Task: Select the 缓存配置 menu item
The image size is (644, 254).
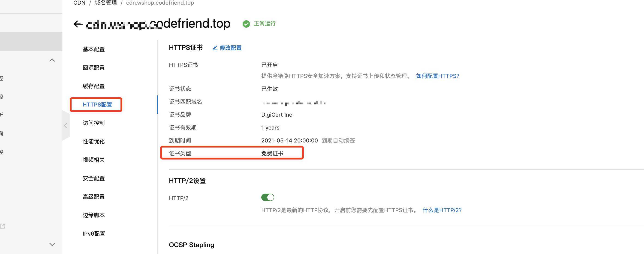Action: pos(93,86)
